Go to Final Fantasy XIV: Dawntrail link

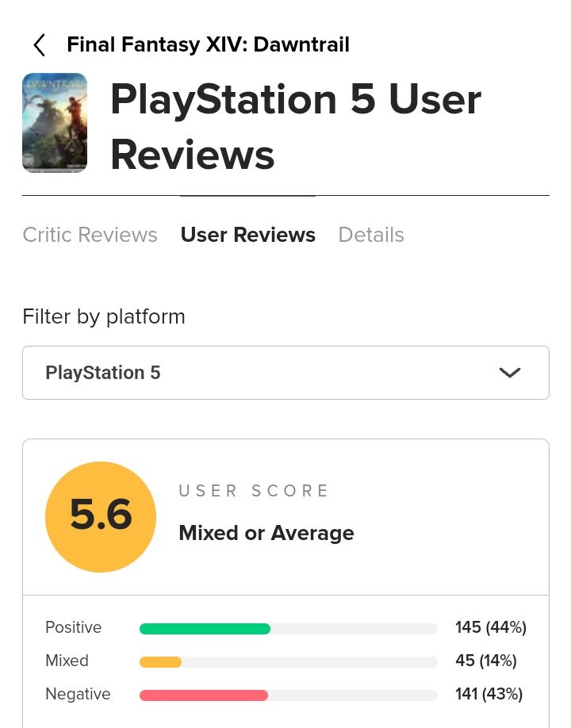[x=208, y=44]
